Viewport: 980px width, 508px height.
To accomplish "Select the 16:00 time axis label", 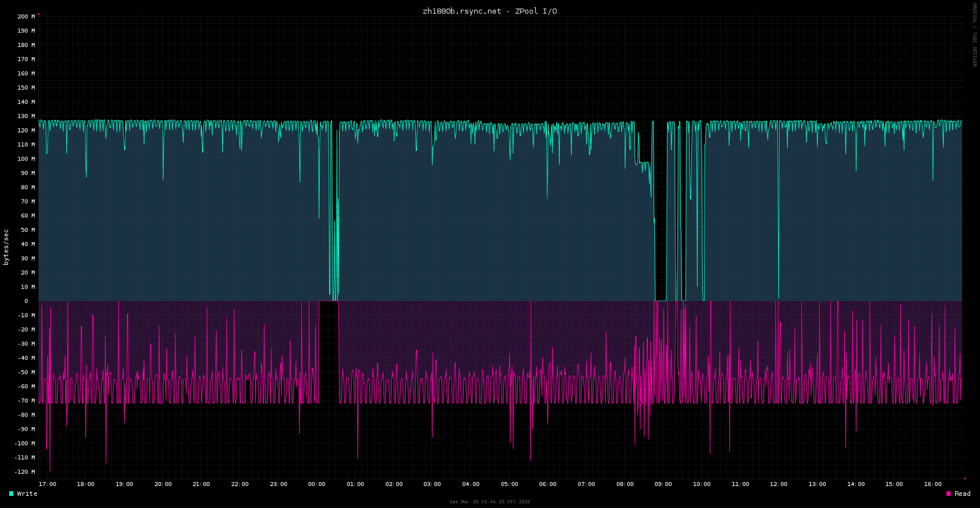I will [x=933, y=484].
